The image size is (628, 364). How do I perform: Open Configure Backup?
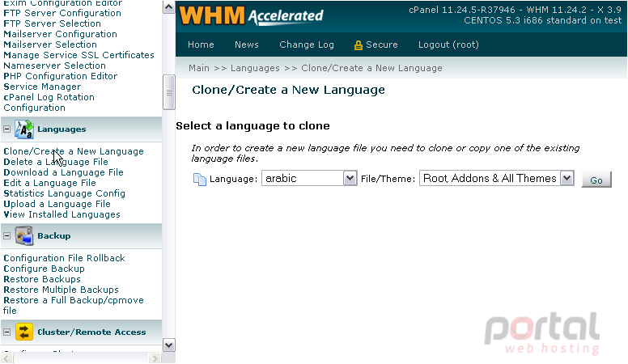coord(44,269)
